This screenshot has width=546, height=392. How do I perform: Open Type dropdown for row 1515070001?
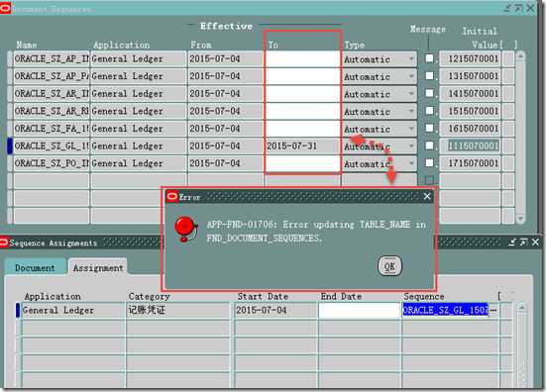(411, 111)
